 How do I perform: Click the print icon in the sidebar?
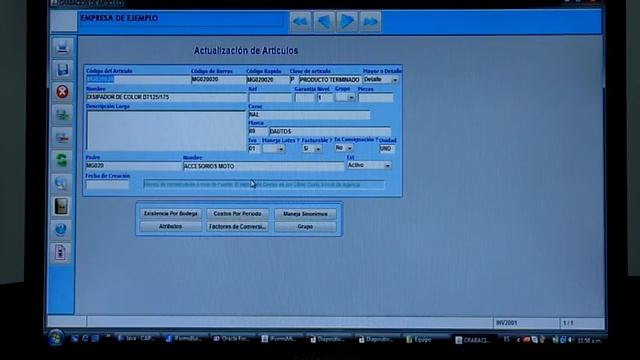pos(62,48)
